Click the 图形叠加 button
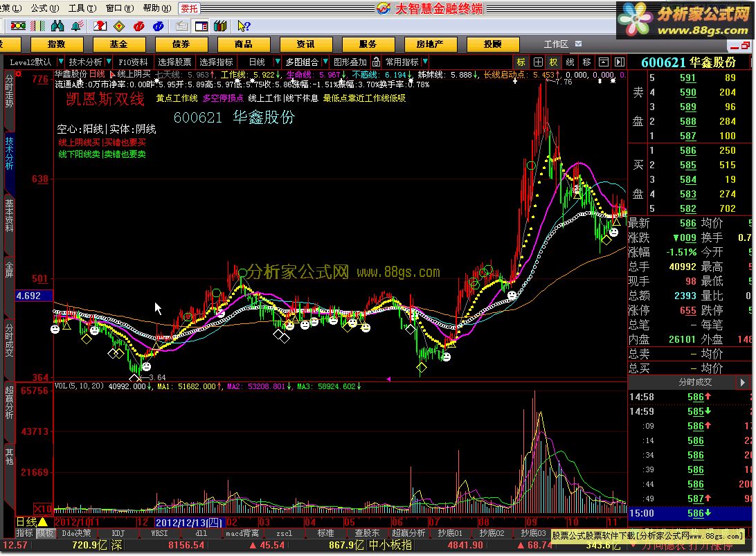This screenshot has height=556, width=756. (x=350, y=62)
